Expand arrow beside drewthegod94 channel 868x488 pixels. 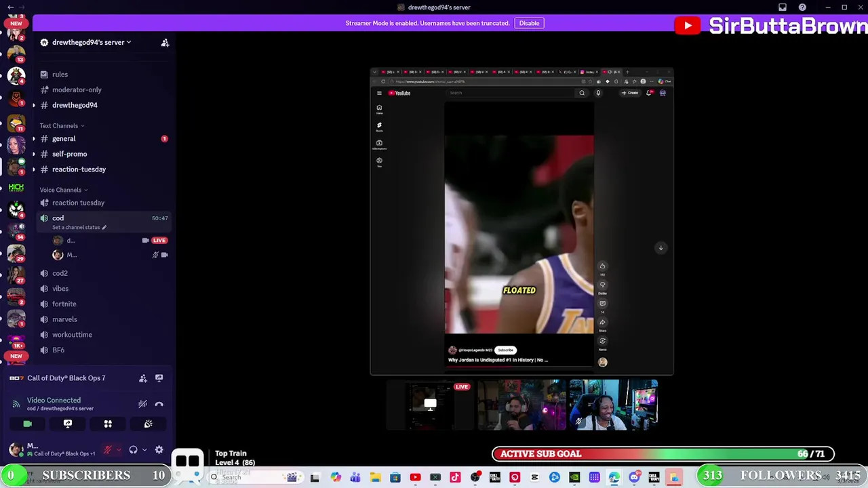(x=34, y=105)
